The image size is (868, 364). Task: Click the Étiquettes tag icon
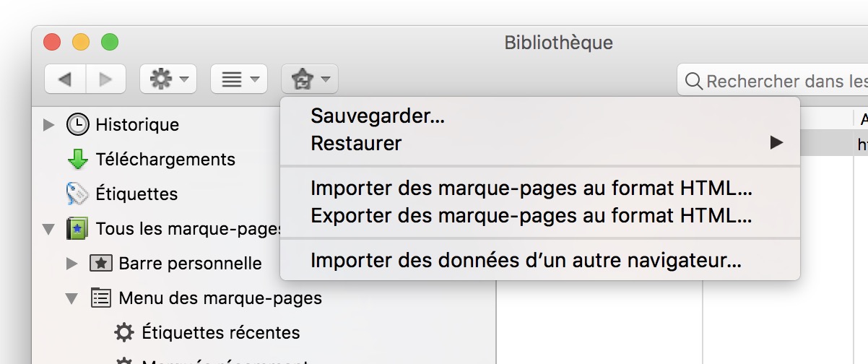pos(77,194)
